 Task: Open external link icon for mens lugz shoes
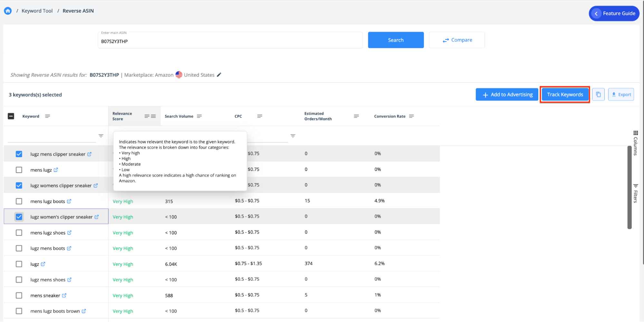(69, 232)
